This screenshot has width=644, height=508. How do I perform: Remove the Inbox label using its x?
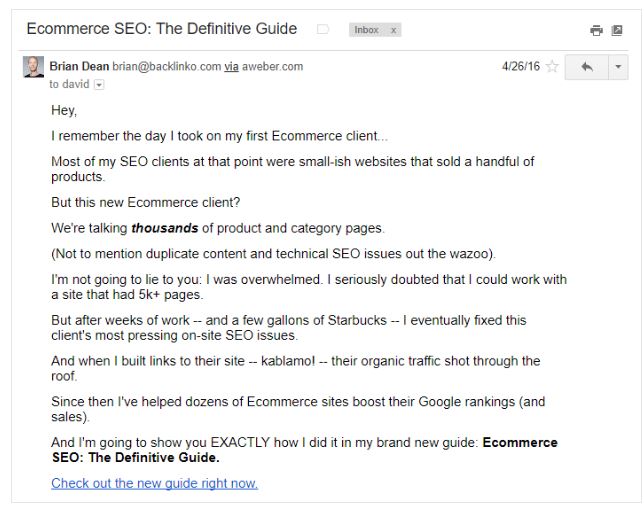pos(393,30)
